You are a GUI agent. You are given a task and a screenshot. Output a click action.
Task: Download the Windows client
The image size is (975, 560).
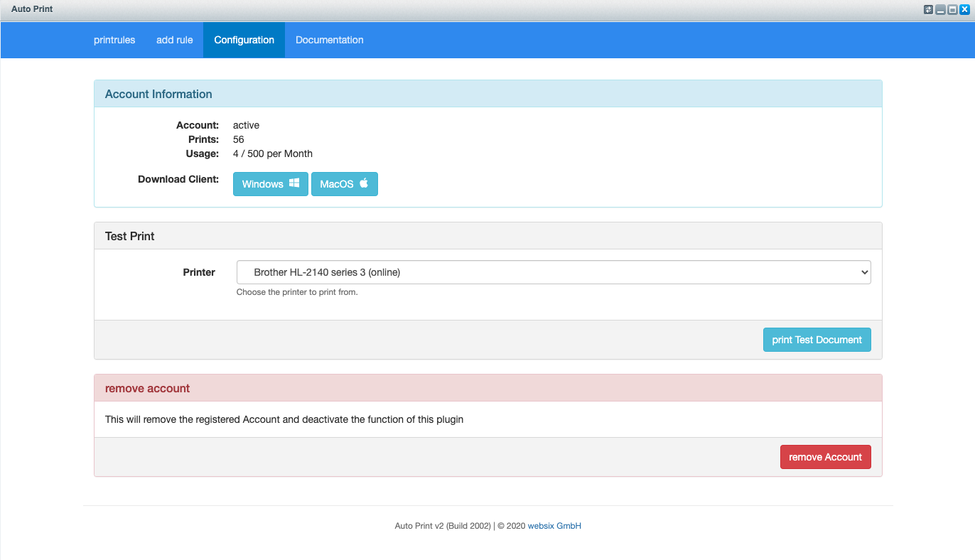pos(271,184)
